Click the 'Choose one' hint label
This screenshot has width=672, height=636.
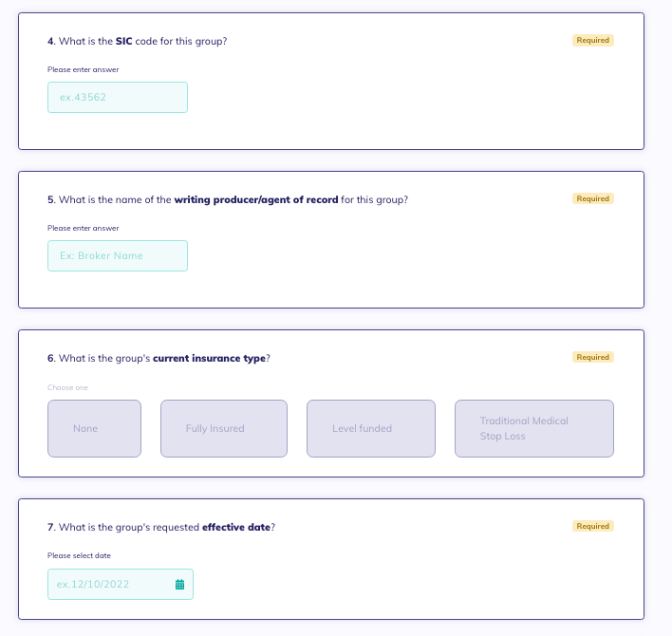[x=67, y=387]
